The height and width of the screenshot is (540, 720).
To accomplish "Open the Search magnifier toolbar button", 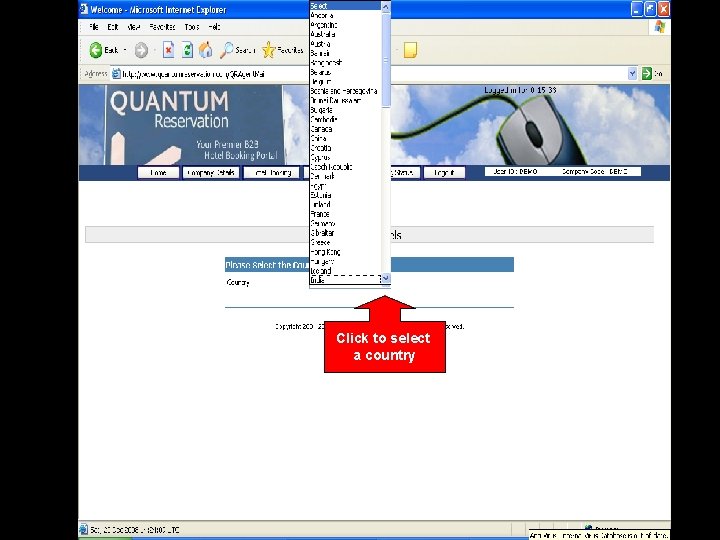I will 237,50.
